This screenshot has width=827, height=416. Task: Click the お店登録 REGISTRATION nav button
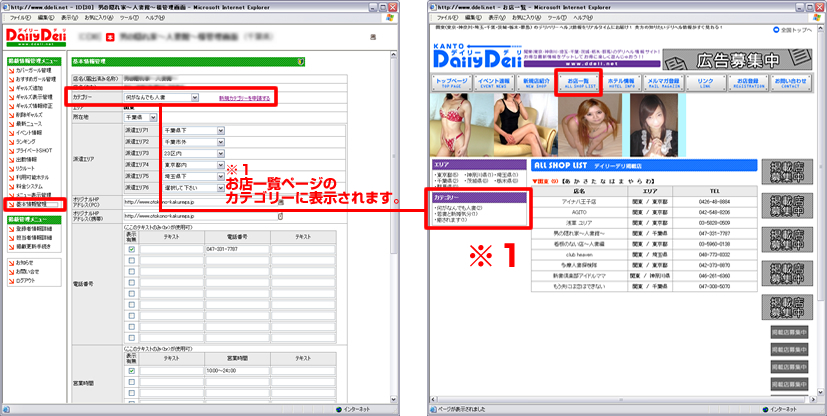point(748,83)
